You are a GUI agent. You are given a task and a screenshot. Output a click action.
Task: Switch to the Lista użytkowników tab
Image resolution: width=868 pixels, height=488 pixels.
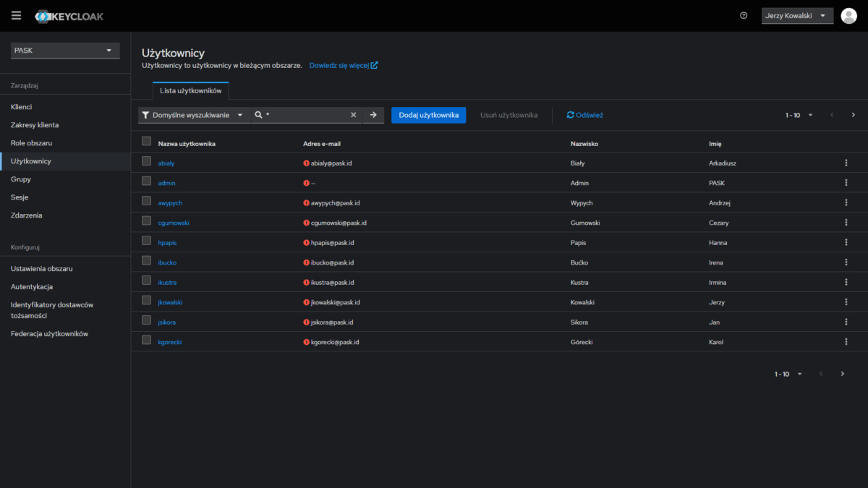(191, 91)
